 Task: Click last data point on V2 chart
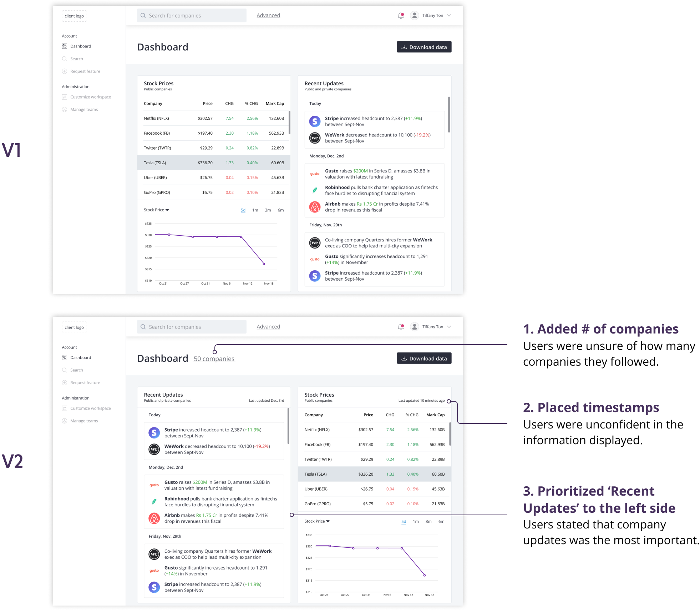(x=425, y=575)
